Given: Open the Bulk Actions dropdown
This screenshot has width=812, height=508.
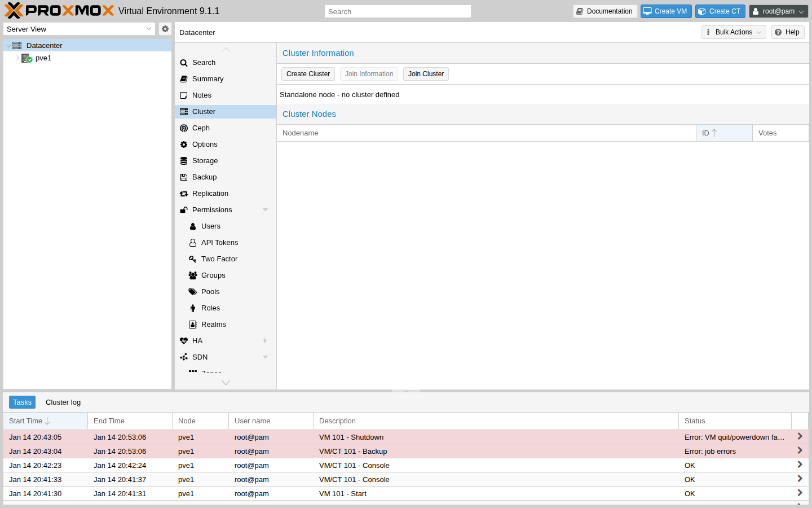Looking at the screenshot, I should tap(734, 32).
